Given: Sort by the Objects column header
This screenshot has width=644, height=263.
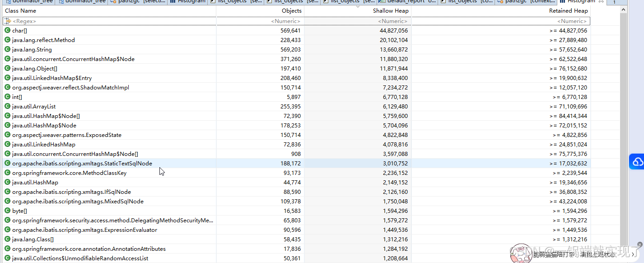Looking at the screenshot, I should [x=291, y=10].
